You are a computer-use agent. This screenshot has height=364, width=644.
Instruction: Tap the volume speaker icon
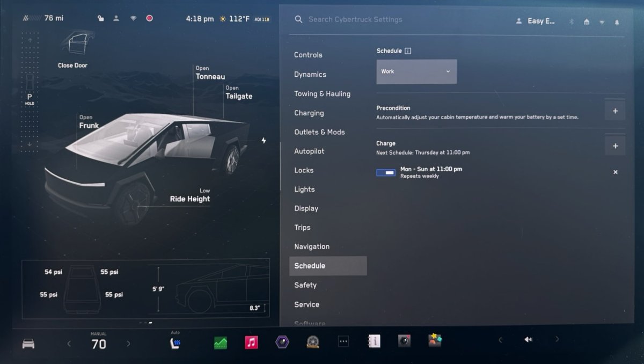[528, 339]
